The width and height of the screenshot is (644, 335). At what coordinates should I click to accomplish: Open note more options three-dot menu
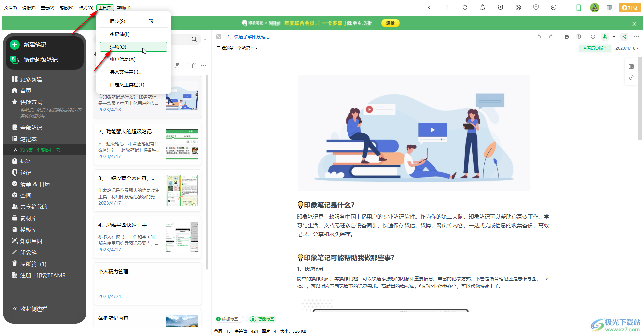click(x=636, y=37)
